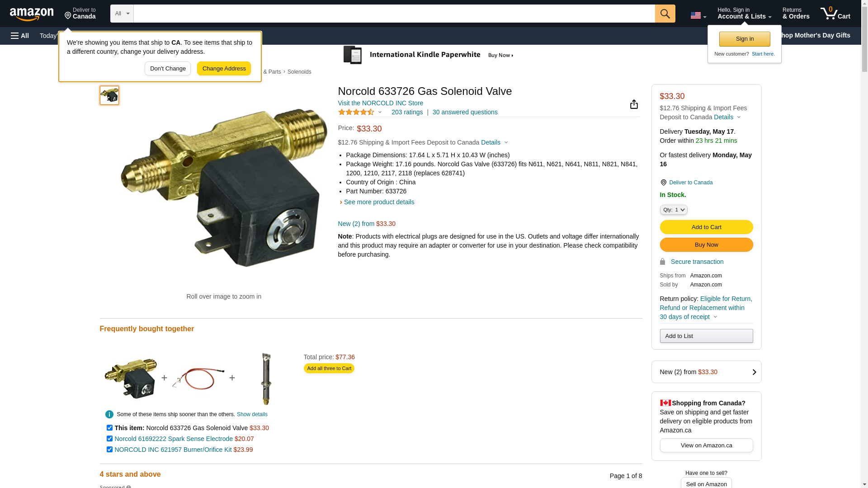868x488 pixels.
Task: Open the share icon beside product title
Action: [634, 104]
